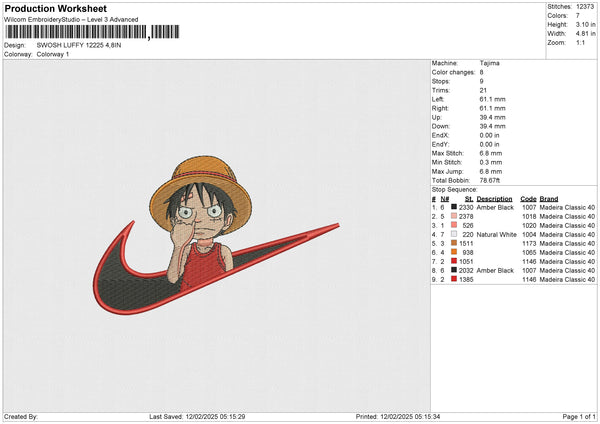
Task: Click the Colorway 1 label
Action: tap(52, 54)
